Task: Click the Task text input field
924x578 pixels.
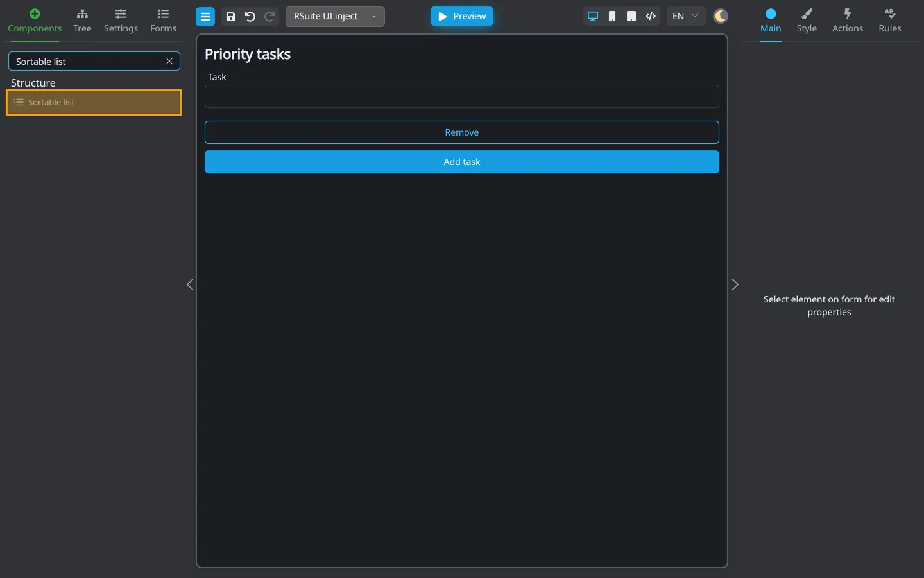Action: [462, 96]
